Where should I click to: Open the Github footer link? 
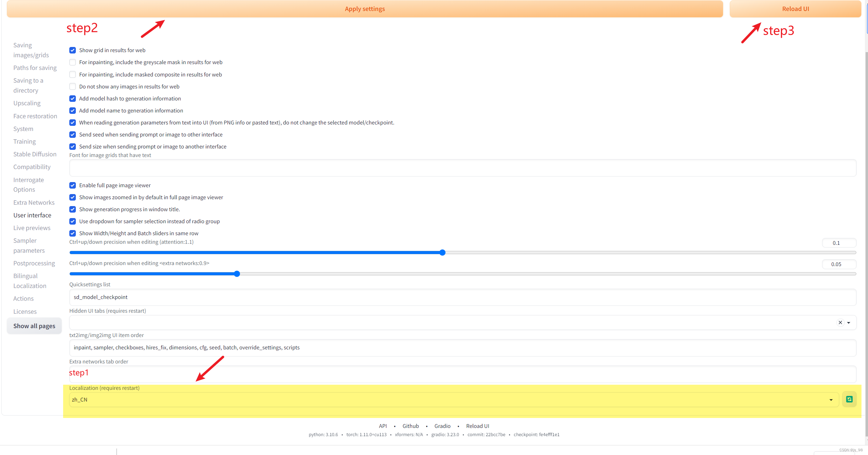tap(410, 426)
